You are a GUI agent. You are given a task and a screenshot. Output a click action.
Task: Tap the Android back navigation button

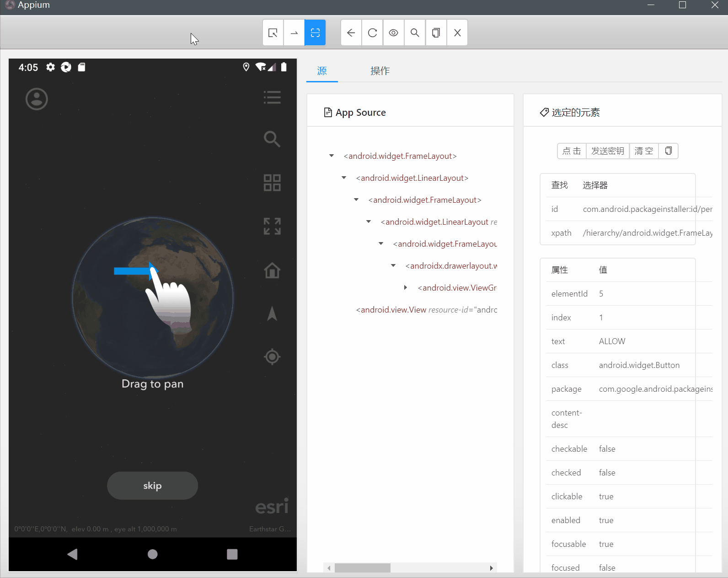pos(72,554)
